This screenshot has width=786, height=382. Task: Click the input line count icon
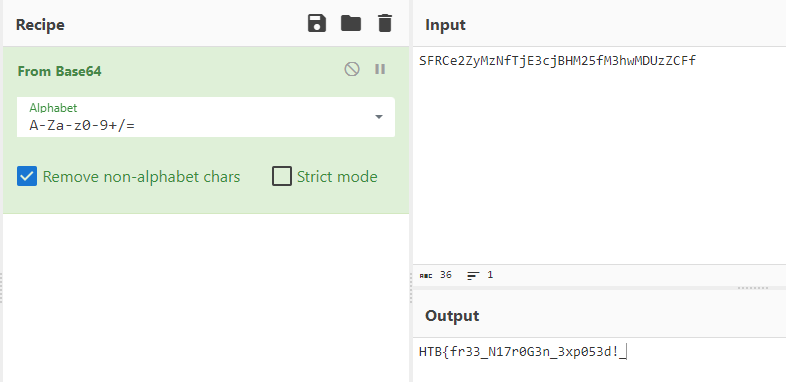click(473, 275)
